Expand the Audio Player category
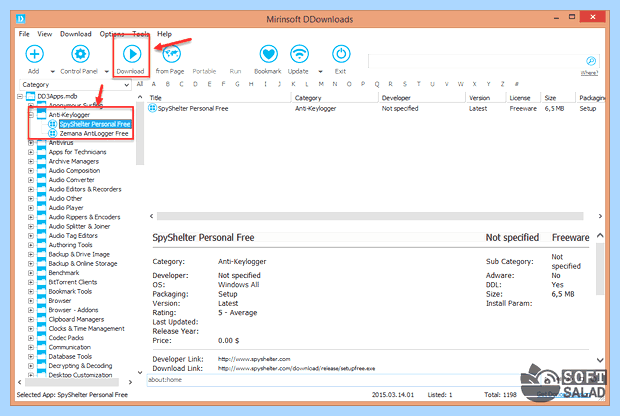 pos(31,208)
